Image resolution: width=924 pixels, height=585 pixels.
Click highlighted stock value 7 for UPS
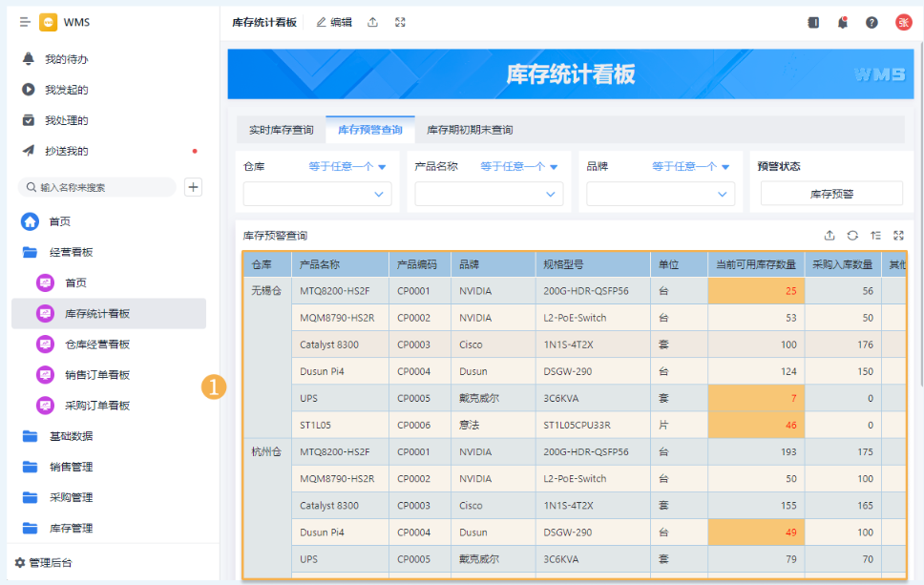[x=756, y=398]
